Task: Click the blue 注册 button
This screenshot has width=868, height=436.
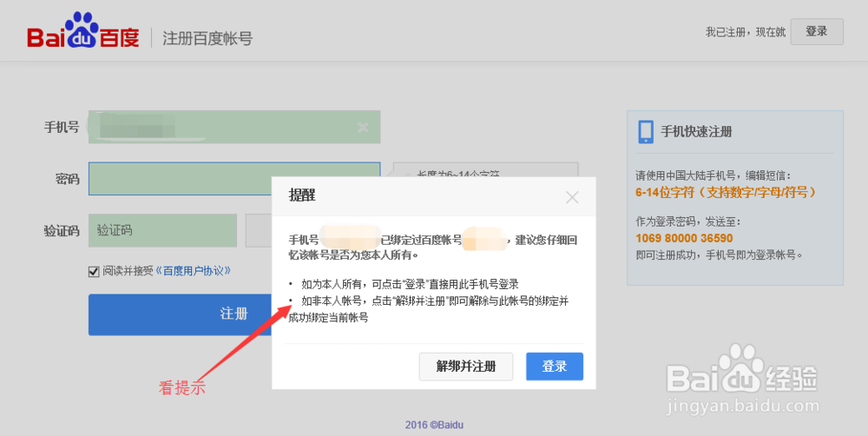Action: point(180,314)
